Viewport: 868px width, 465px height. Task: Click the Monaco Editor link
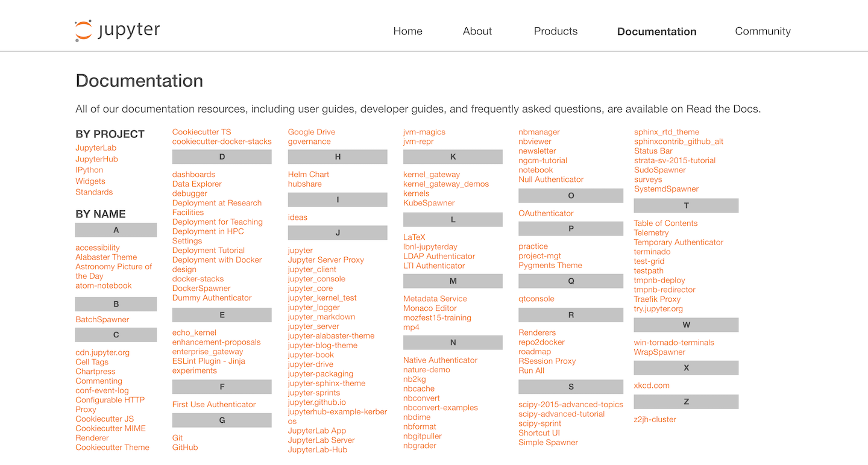[x=430, y=308]
